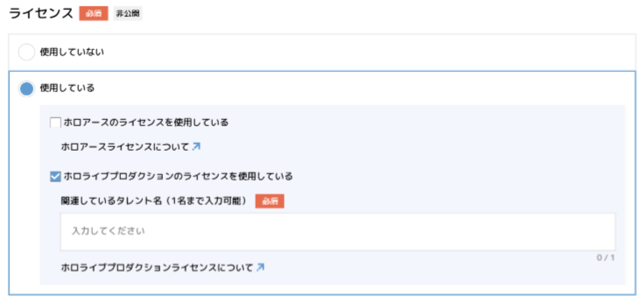
Task: Select the 使用していない radio button
Action: (x=26, y=53)
